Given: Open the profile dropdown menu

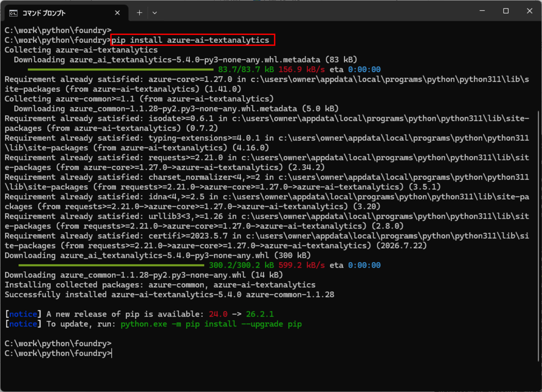Looking at the screenshot, I should pyautogui.click(x=155, y=13).
